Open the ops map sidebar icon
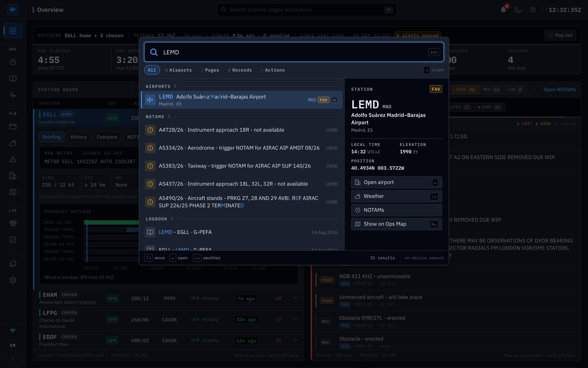The height and width of the screenshot is (368, 588). (x=13, y=192)
